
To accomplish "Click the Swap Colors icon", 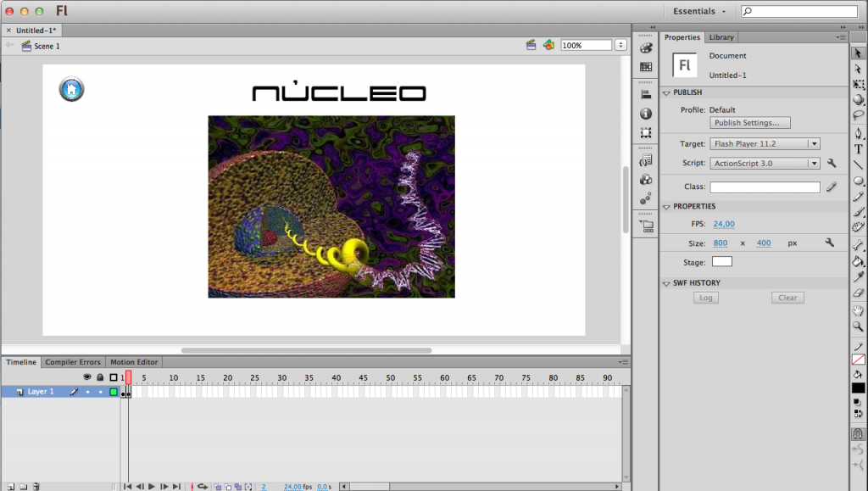I will pos(858,413).
